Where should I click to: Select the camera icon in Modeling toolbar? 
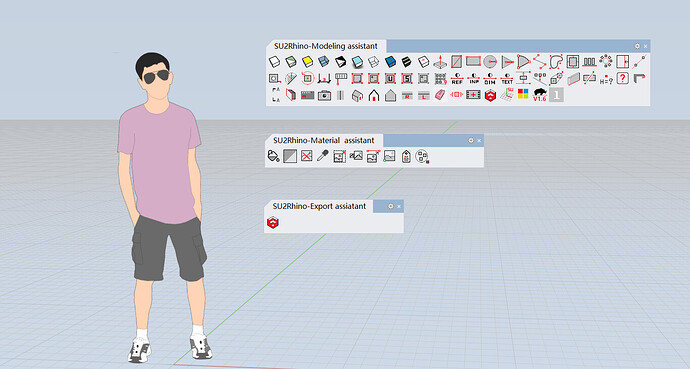[324, 95]
